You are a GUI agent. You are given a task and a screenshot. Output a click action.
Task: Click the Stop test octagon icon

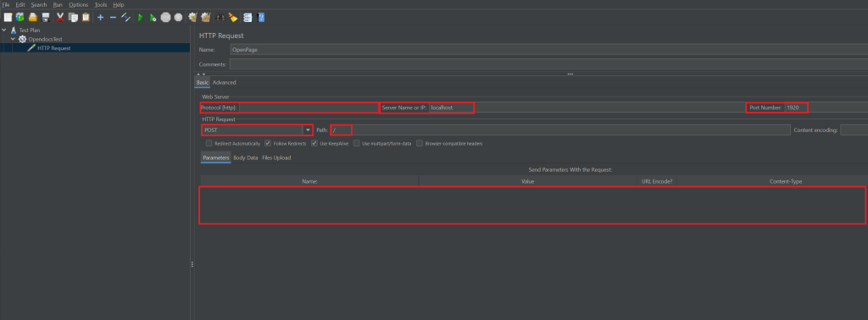[165, 18]
